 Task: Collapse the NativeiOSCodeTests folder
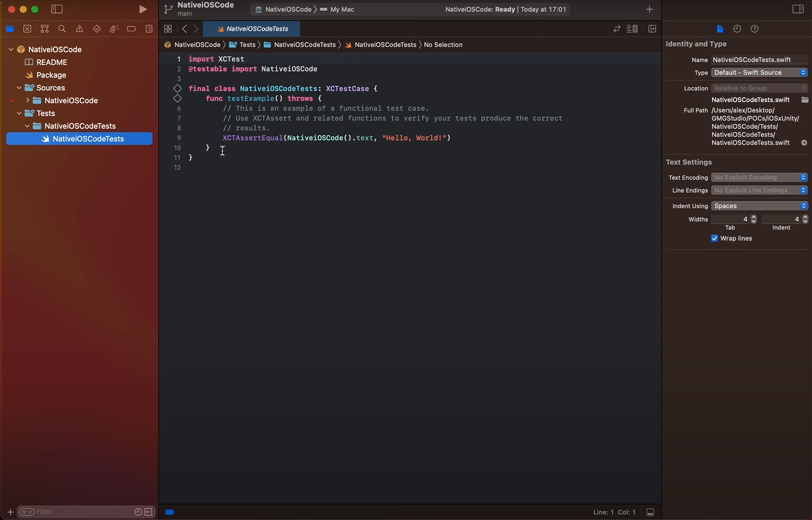[27, 126]
